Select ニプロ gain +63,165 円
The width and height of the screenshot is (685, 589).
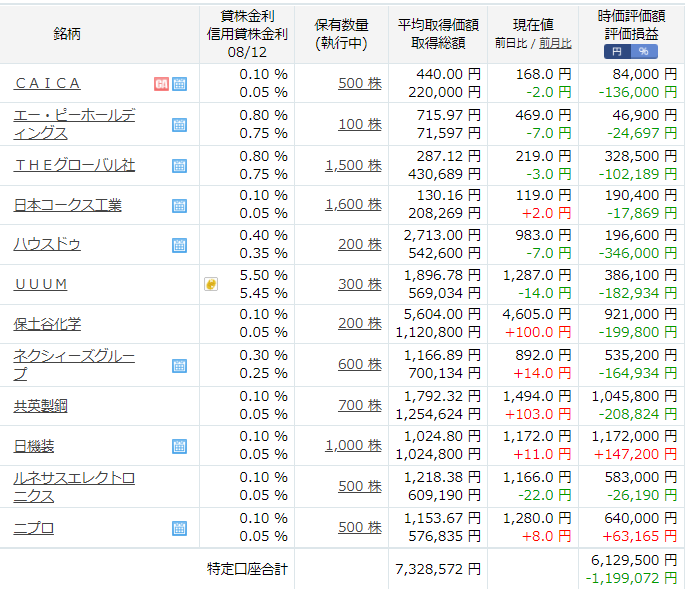(640, 536)
